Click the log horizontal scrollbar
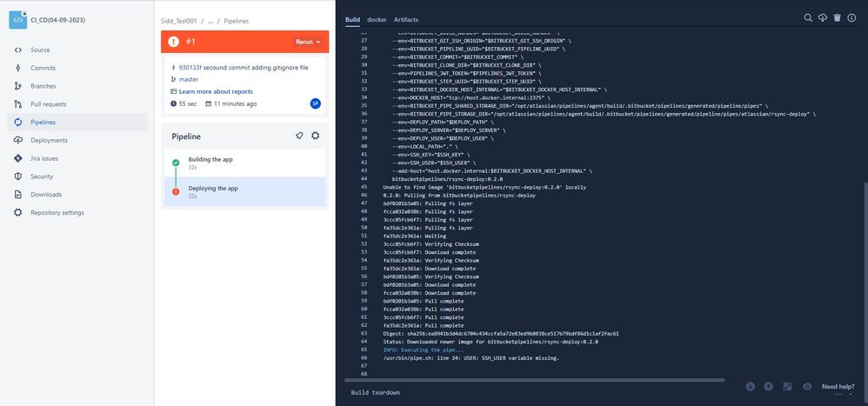The image size is (868, 406). coord(534,380)
